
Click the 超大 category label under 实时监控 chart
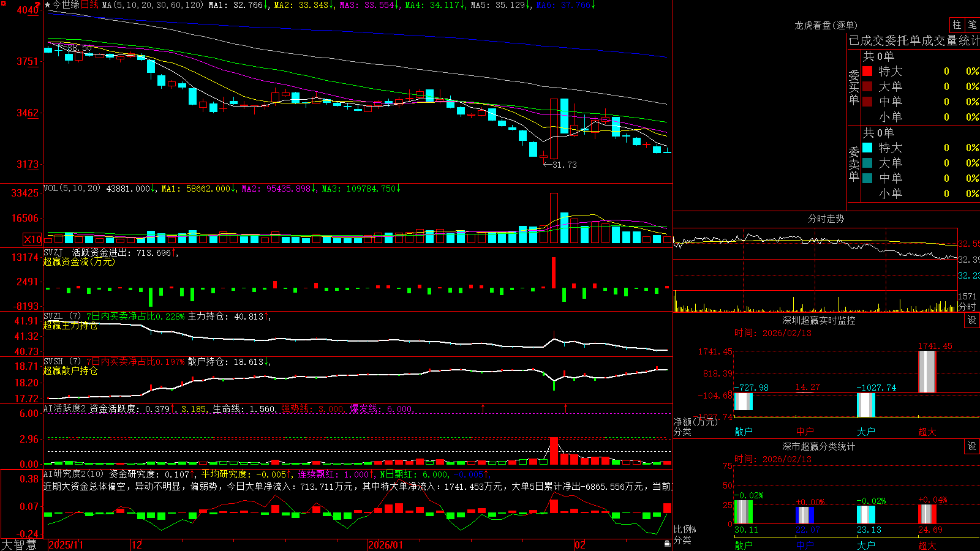click(927, 432)
